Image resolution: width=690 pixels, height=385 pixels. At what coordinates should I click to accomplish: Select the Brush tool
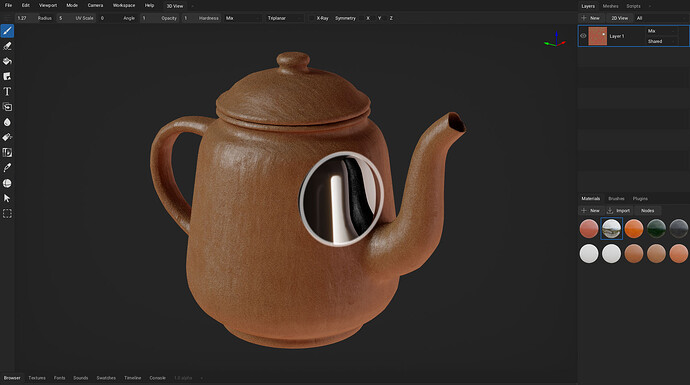click(7, 31)
